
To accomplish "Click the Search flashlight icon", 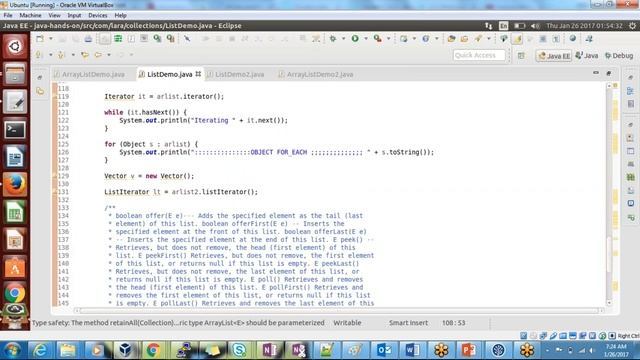I will click(478, 38).
